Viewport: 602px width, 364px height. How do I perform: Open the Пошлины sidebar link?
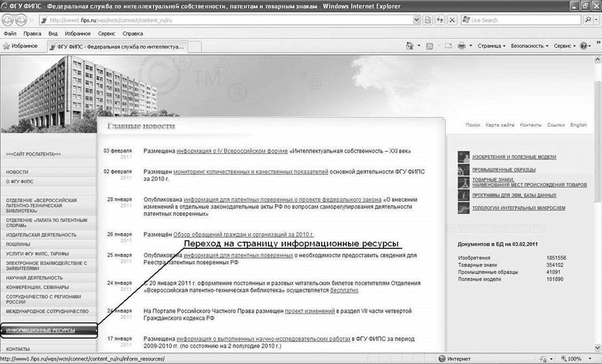click(x=18, y=244)
